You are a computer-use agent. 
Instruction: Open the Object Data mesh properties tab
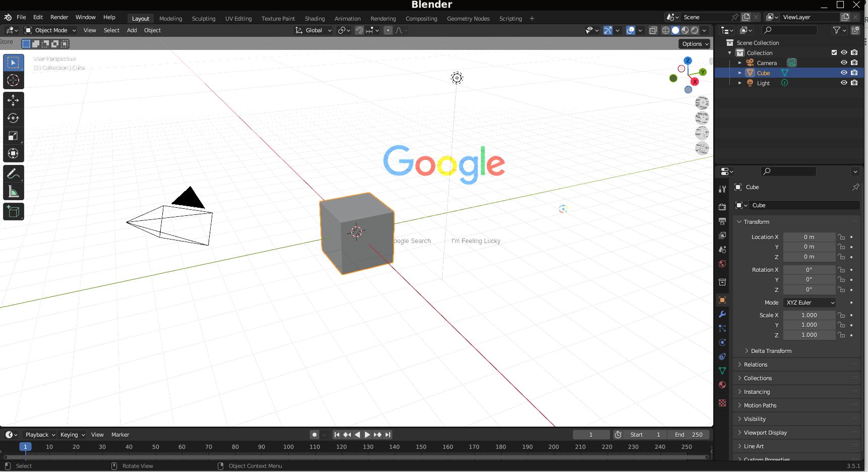722,371
